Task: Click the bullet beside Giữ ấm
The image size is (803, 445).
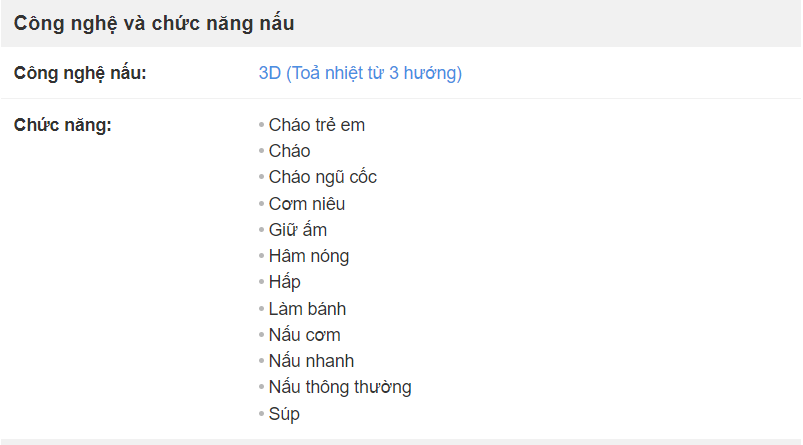Action: pos(261,229)
